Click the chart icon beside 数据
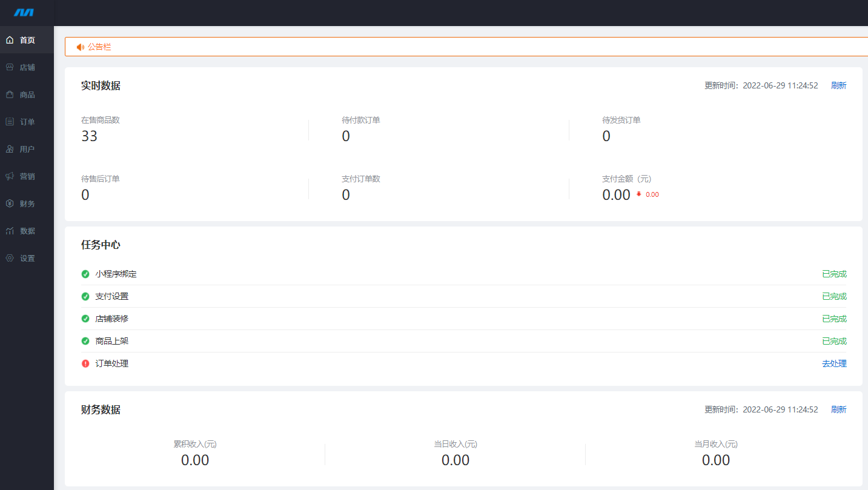The width and height of the screenshot is (868, 490). (x=10, y=231)
